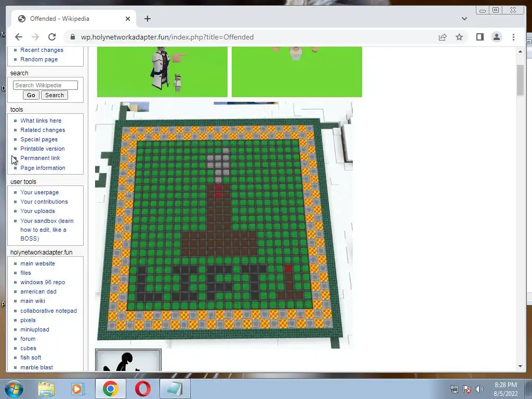This screenshot has height=399, width=532.
Task: Click the page scrollbar down arrow
Action: point(520,366)
